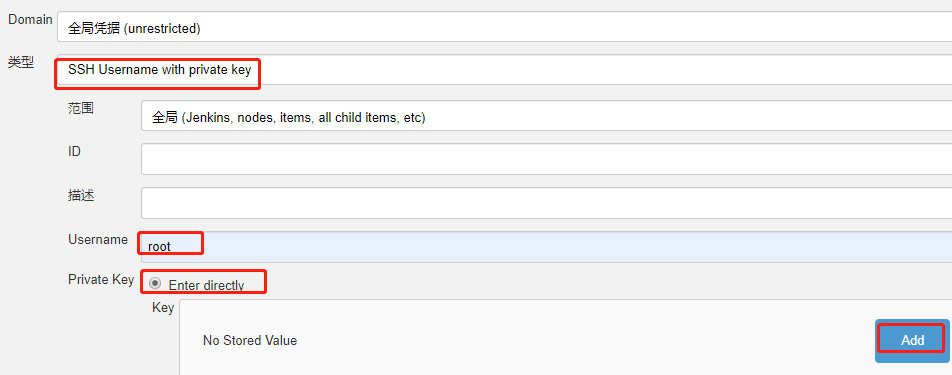The width and height of the screenshot is (952, 375).
Task: Click the ID field label
Action: (75, 151)
